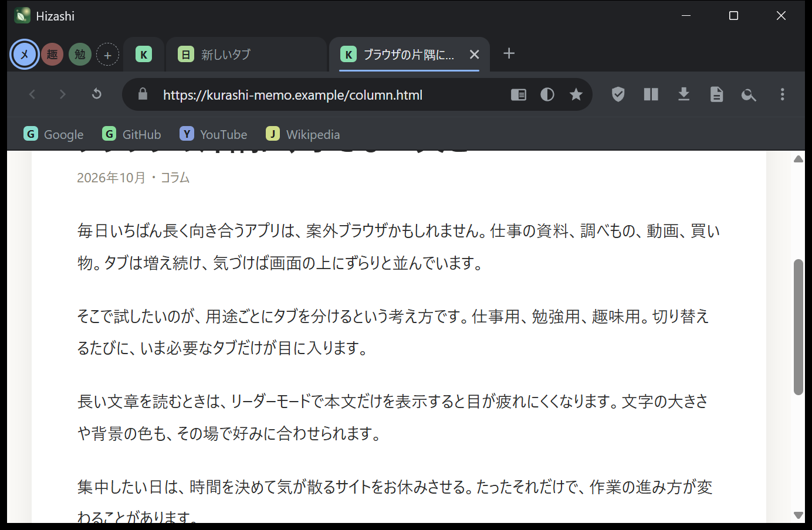Go back to the previous page
The height and width of the screenshot is (530, 812).
[32, 94]
